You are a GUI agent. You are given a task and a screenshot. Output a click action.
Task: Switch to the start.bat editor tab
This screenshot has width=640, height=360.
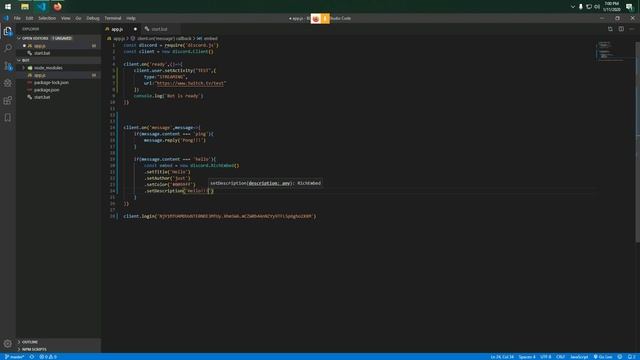(x=159, y=29)
